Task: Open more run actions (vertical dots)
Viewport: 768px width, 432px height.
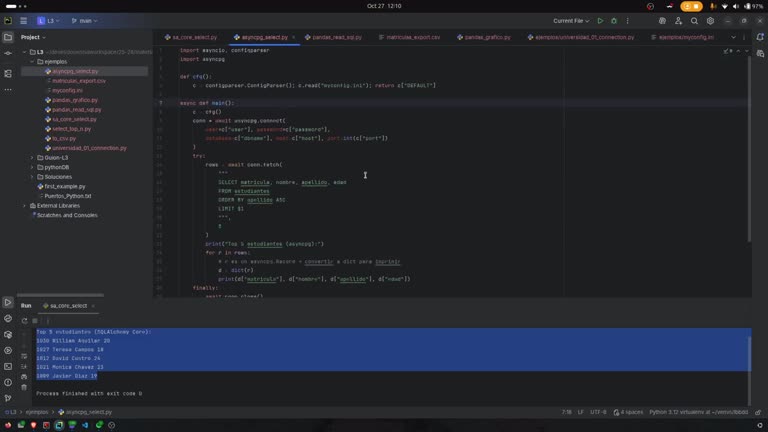Action: 627,21
